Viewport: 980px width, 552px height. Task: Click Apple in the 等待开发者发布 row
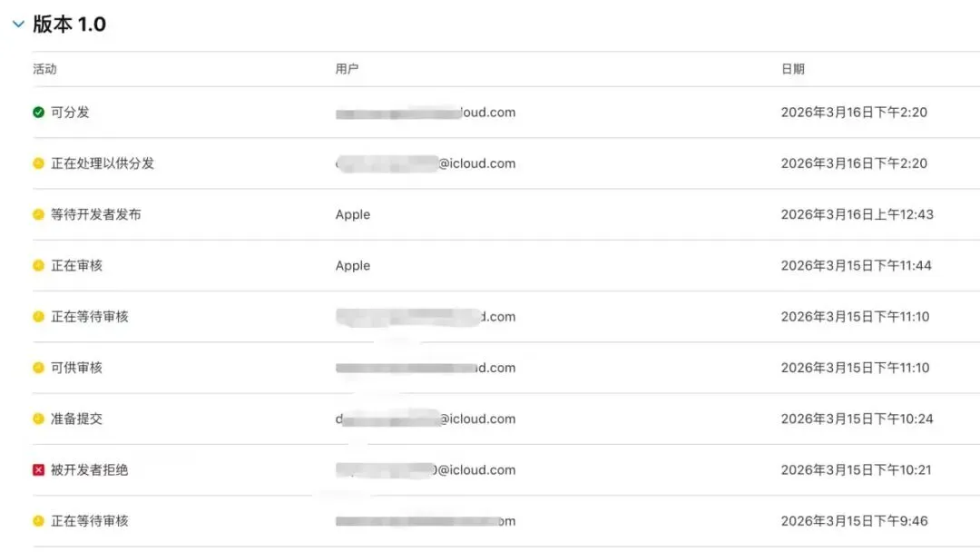353,215
